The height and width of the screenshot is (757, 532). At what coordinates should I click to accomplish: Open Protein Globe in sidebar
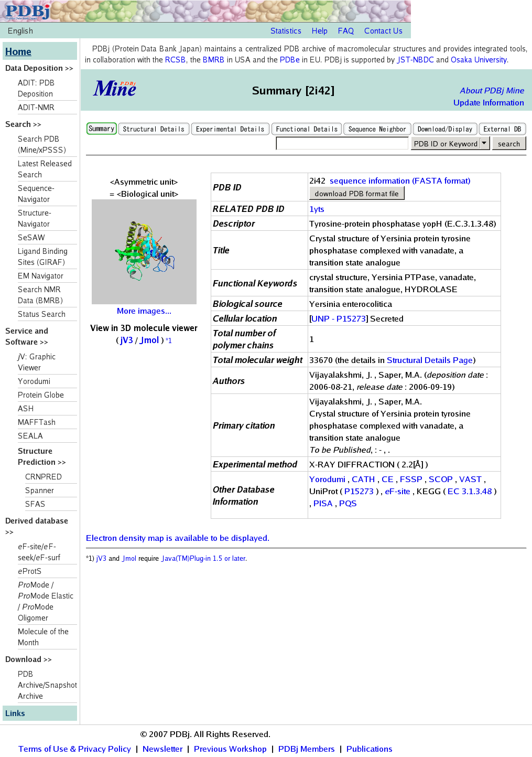[41, 395]
